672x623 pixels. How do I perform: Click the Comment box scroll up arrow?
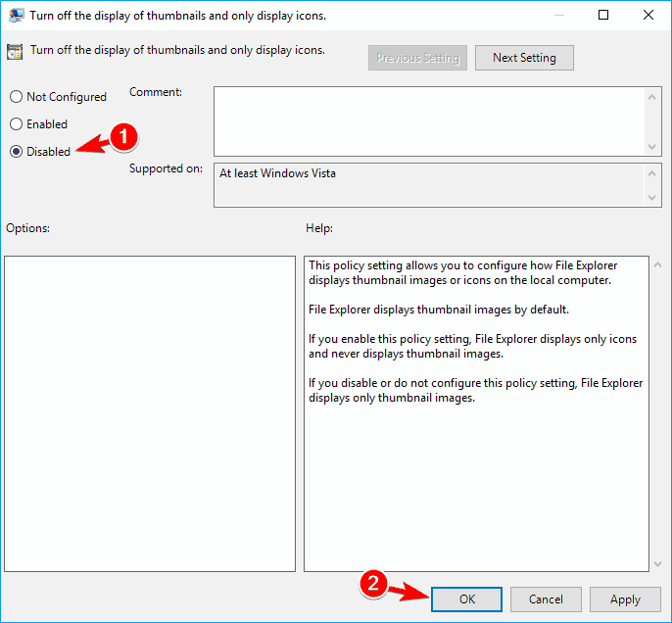[651, 97]
